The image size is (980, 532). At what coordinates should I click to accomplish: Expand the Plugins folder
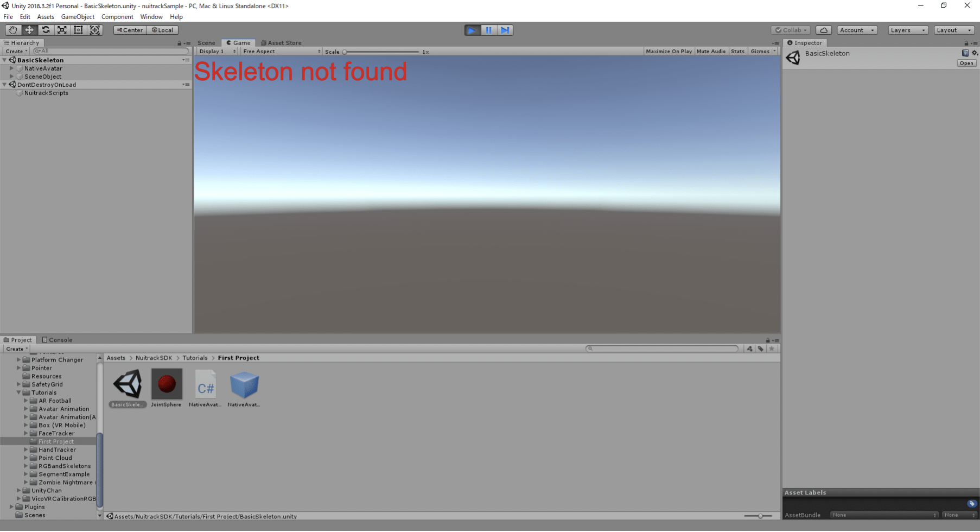click(x=11, y=507)
